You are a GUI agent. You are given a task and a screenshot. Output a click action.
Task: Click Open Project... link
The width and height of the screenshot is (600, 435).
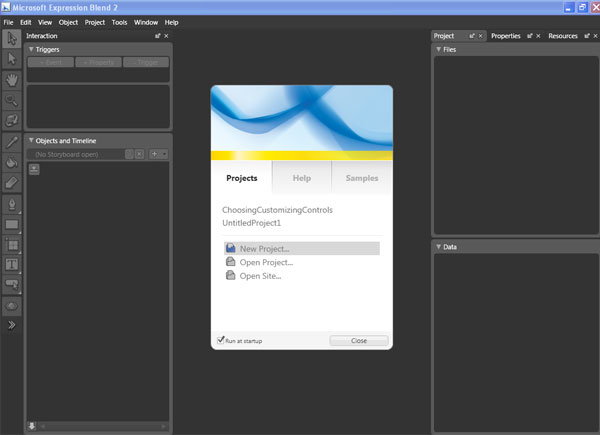point(266,262)
